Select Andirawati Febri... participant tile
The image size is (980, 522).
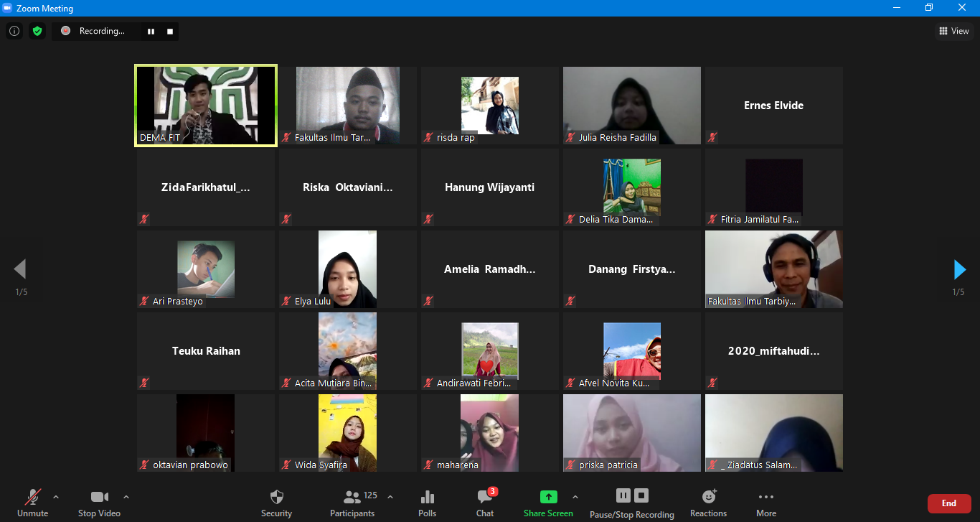pyautogui.click(x=490, y=351)
